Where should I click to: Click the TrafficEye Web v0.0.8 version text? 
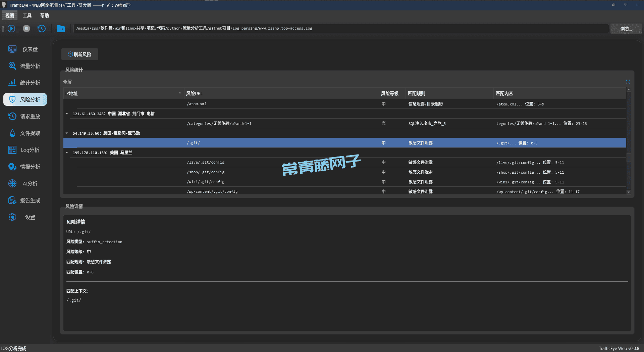point(619,348)
